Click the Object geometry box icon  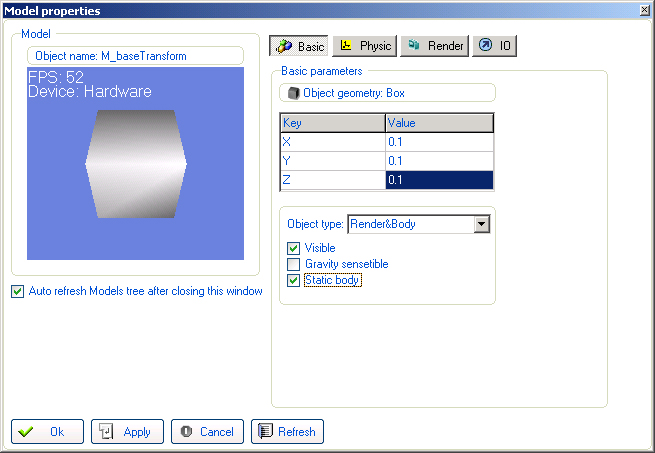coord(293,93)
